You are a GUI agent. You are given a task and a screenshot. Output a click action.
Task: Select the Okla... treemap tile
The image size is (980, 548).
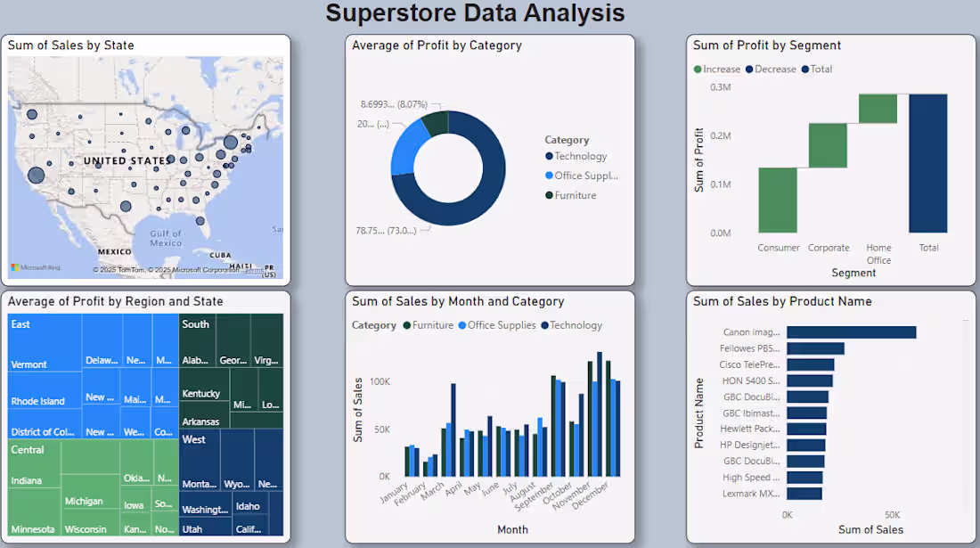pyautogui.click(x=135, y=464)
